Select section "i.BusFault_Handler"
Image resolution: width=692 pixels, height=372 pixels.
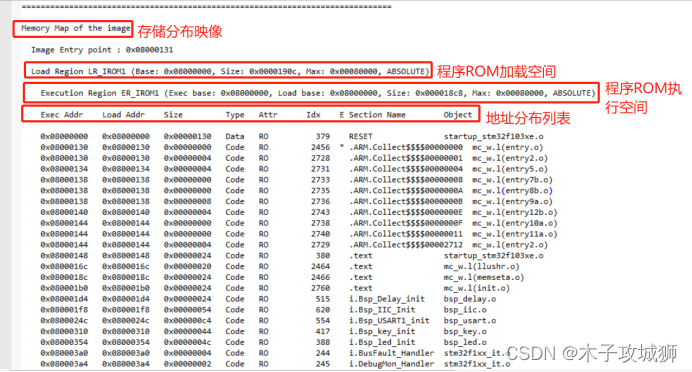(391, 353)
